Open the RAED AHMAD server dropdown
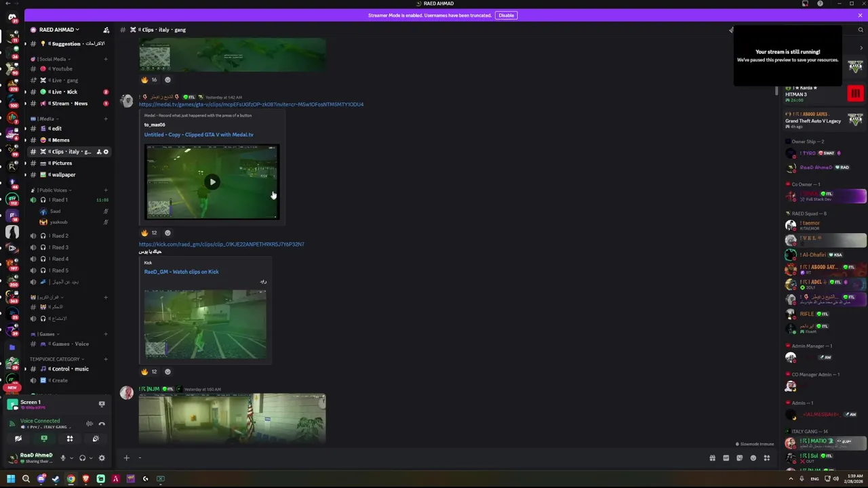This screenshot has height=488, width=868. click(x=59, y=30)
